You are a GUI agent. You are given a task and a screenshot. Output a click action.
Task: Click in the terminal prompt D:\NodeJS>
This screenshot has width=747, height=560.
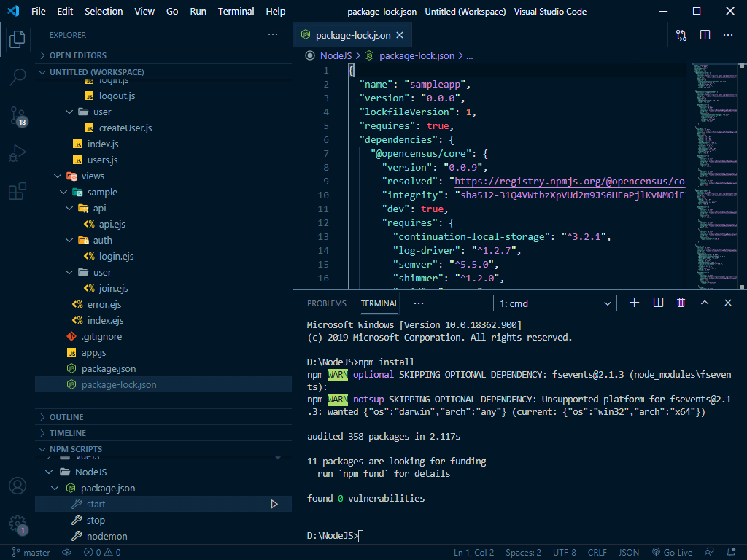[x=333, y=536]
